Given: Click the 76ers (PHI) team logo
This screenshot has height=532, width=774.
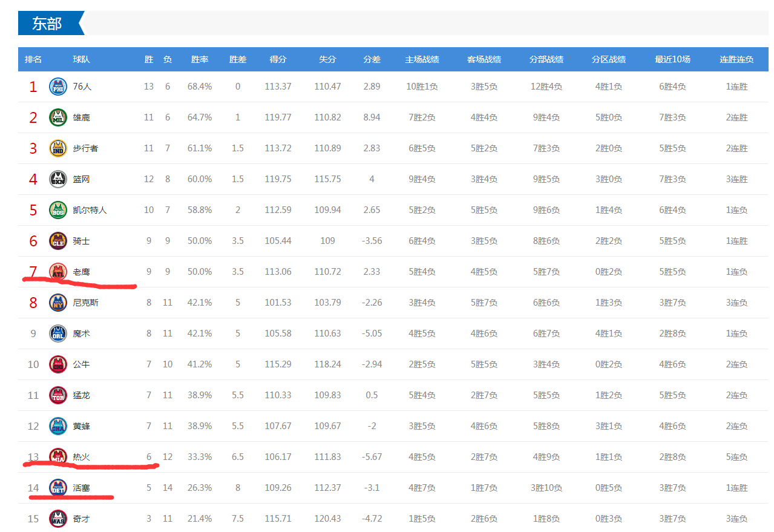Looking at the screenshot, I should (58, 87).
